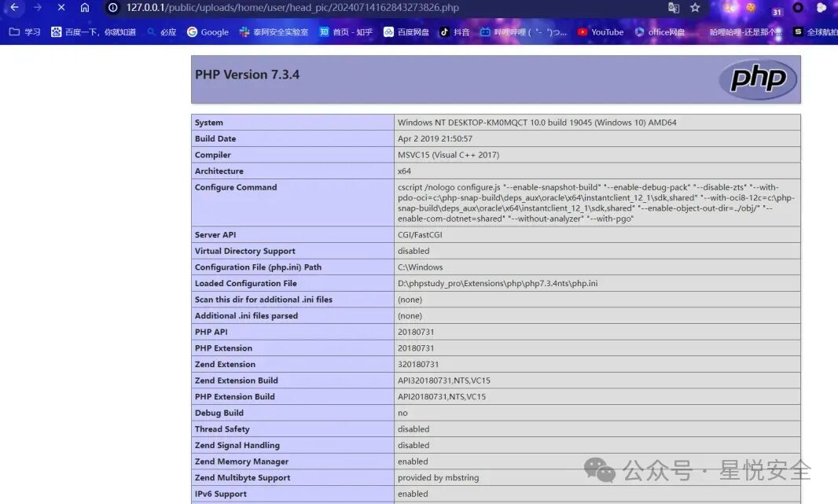Viewport: 838px width, 504px height.
Task: Open the 首页 - 知乎 bookmark
Action: [x=346, y=32]
